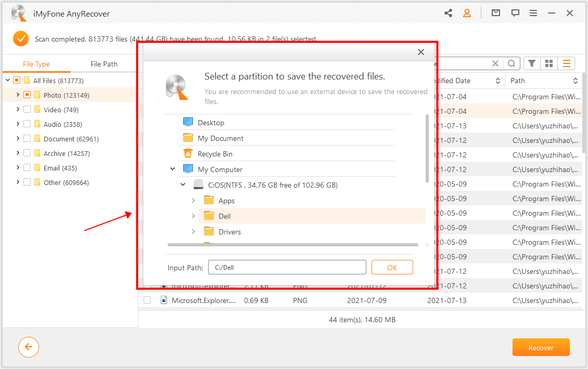The image size is (588, 369).
Task: Uncheck the Photo folder checkbox
Action: (28, 95)
